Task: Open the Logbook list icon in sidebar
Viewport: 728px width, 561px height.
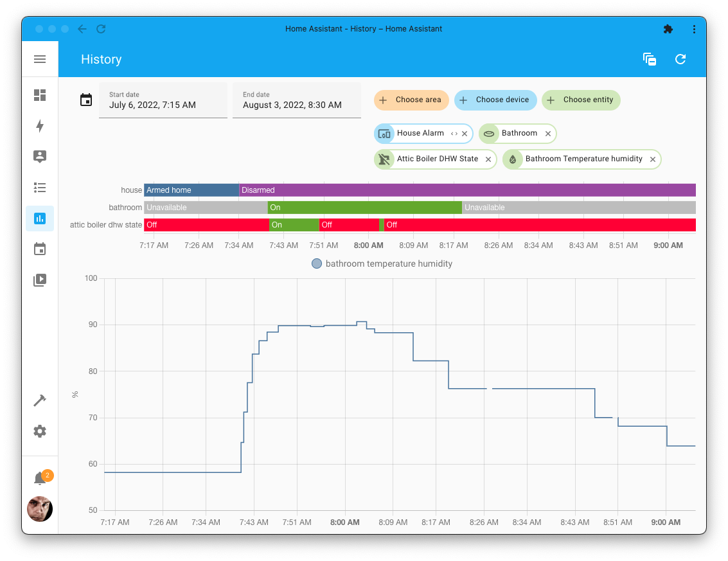Action: (x=40, y=188)
